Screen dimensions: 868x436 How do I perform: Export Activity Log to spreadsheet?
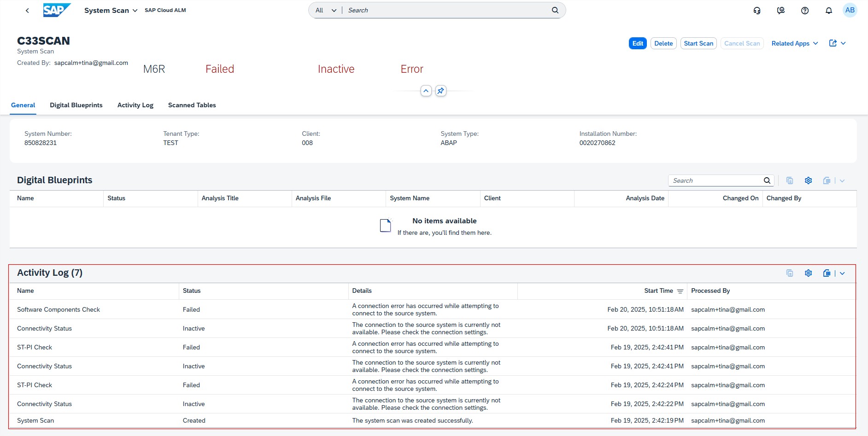tap(827, 273)
